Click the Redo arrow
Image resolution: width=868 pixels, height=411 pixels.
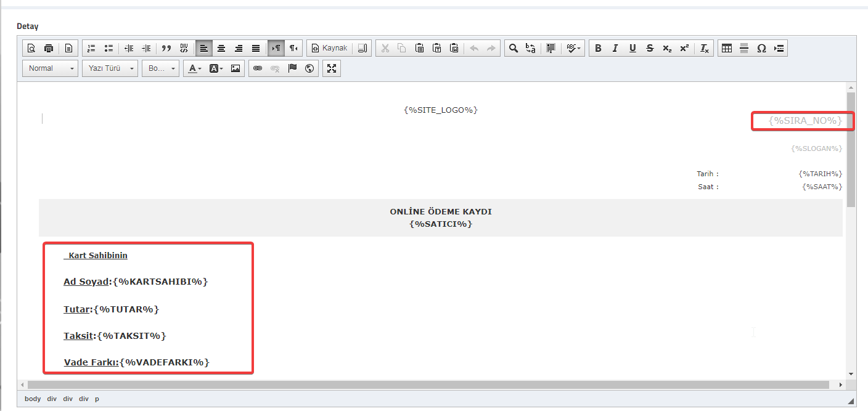click(492, 48)
